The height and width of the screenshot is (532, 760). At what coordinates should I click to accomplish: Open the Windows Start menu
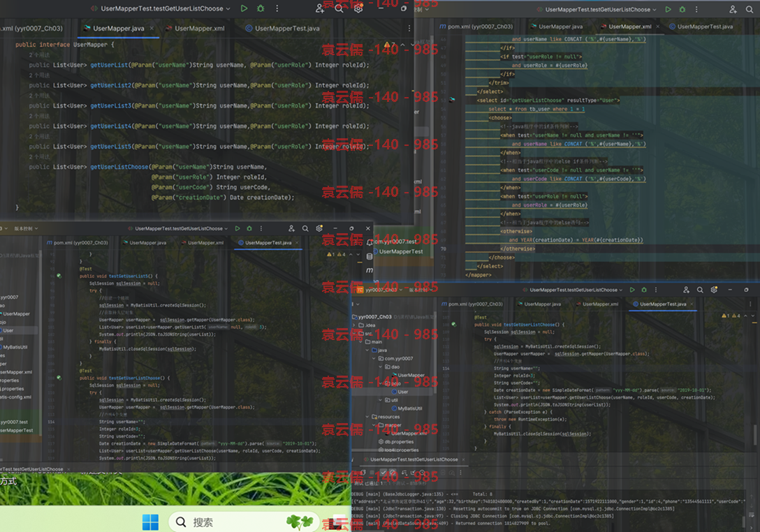pyautogui.click(x=150, y=522)
